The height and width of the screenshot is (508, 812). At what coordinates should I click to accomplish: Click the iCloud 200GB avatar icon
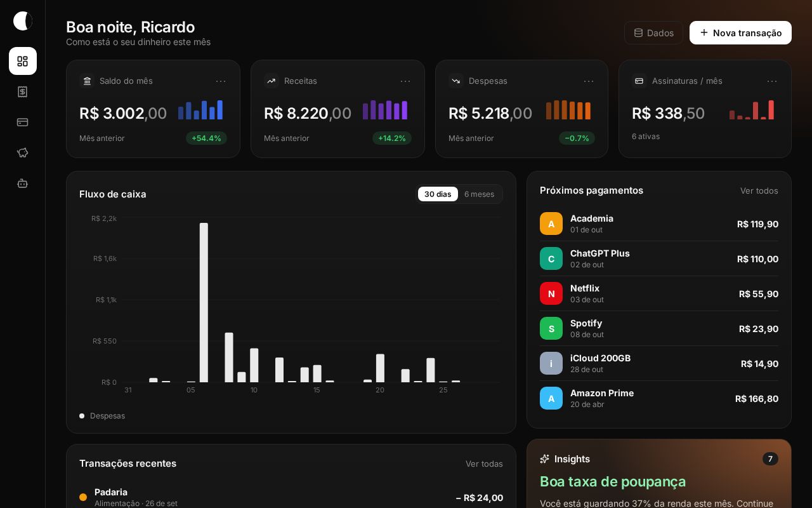coord(551,363)
